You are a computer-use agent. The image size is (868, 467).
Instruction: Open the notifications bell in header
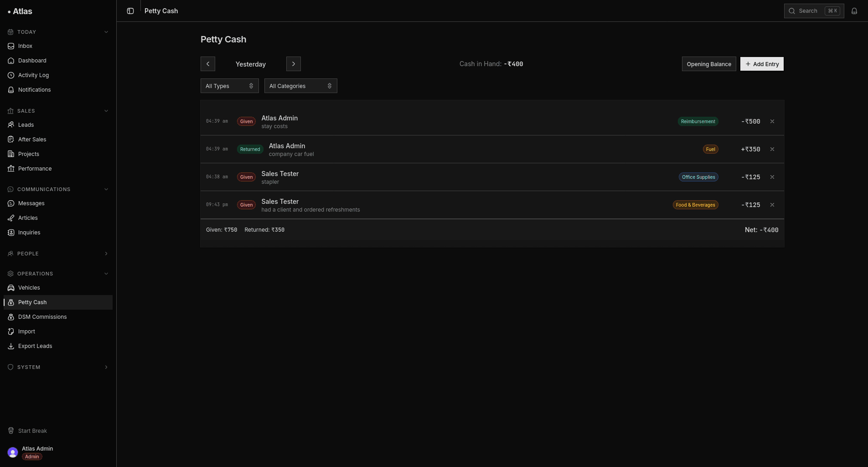tap(854, 11)
